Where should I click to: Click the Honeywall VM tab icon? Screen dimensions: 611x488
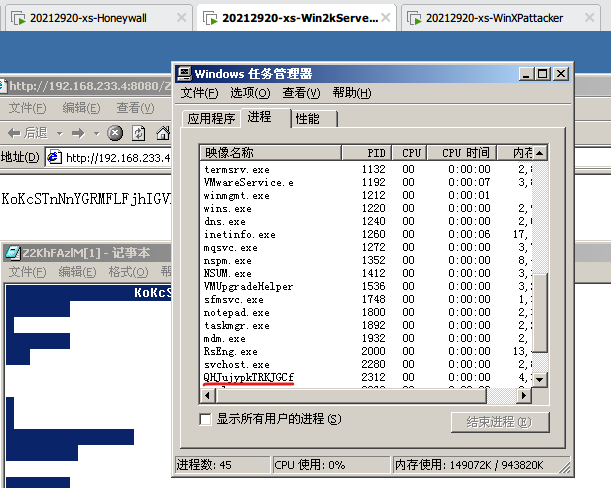tap(18, 18)
